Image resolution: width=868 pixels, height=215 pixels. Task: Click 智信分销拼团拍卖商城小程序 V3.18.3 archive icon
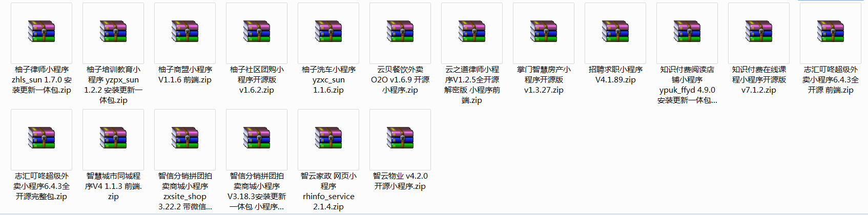(257, 138)
